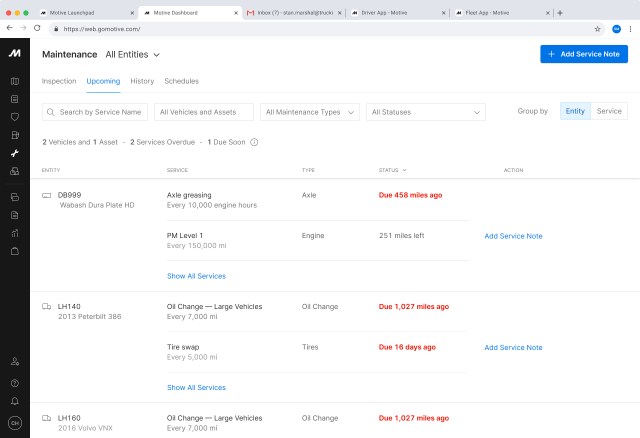Click the safety shield icon in sidebar
Screen dimensions: 640x438
(14, 117)
